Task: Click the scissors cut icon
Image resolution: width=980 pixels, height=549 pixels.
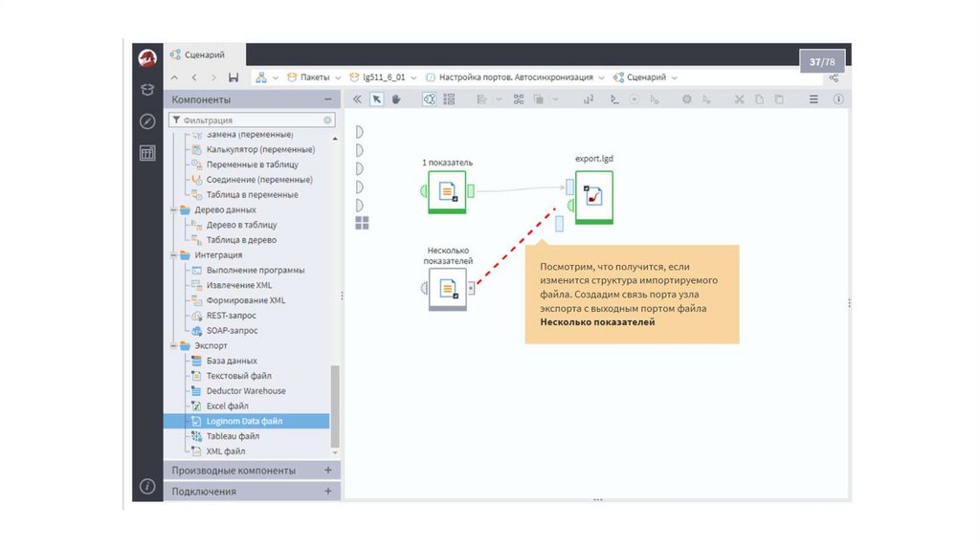Action: click(739, 99)
